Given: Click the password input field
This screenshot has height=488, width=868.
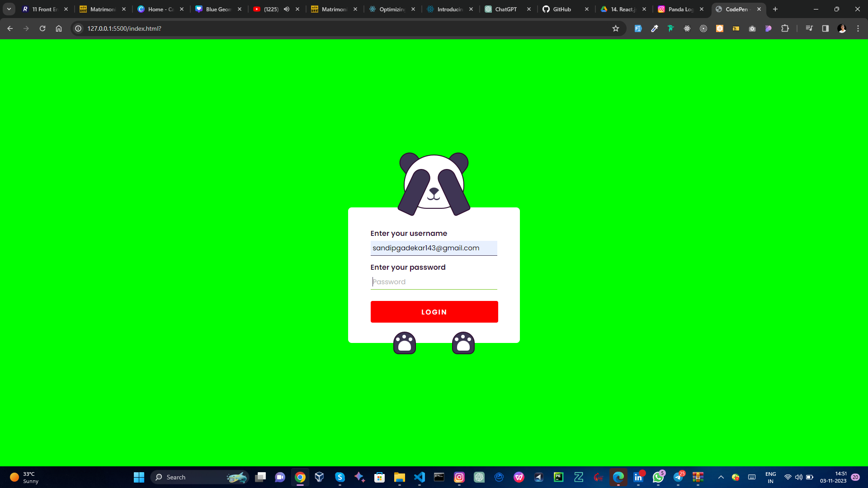Looking at the screenshot, I should (434, 282).
